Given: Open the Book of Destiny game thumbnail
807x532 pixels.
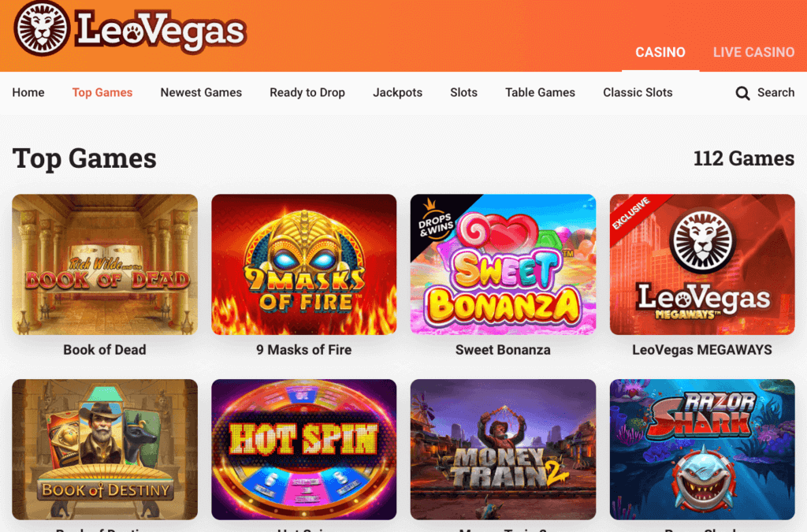Looking at the screenshot, I should point(105,450).
